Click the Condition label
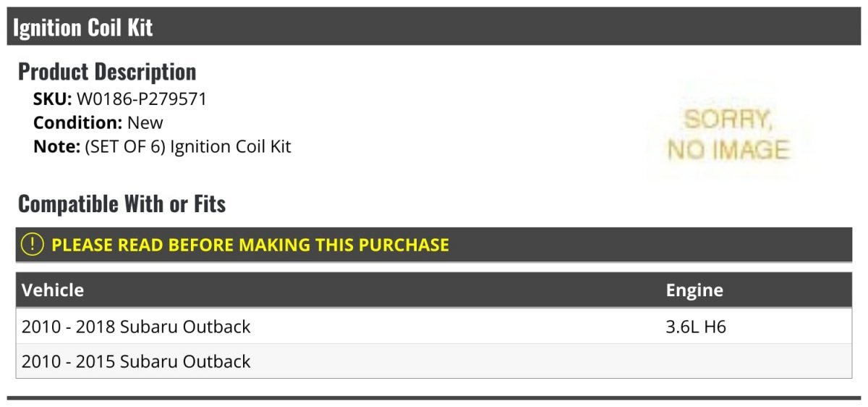This screenshot has width=868, height=407. [x=78, y=122]
